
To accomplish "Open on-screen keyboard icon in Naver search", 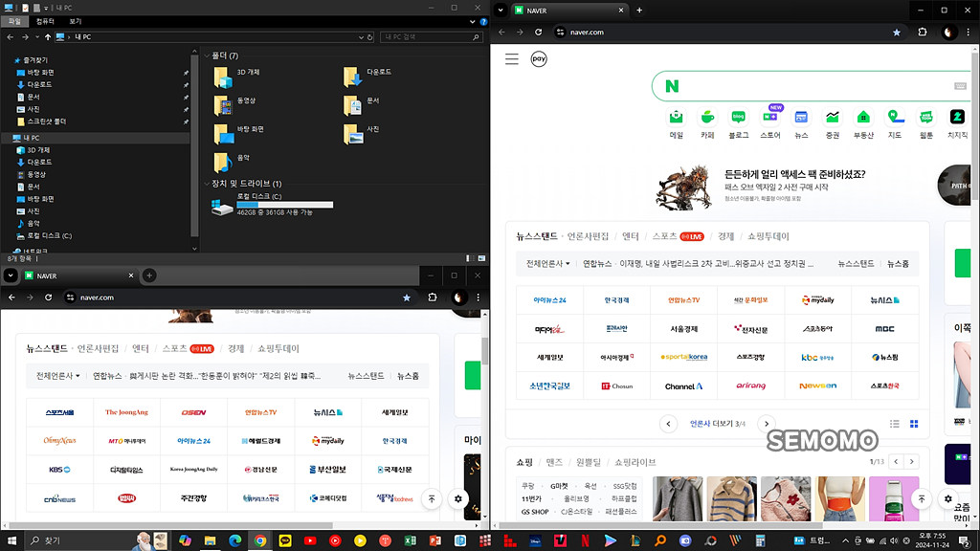I will (960, 86).
